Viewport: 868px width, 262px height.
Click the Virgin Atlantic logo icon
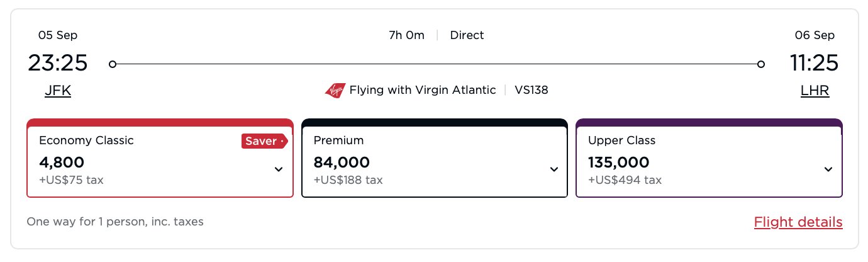click(335, 91)
